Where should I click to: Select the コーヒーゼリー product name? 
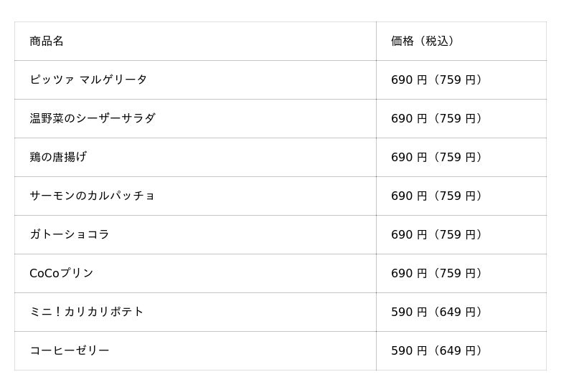(x=70, y=351)
